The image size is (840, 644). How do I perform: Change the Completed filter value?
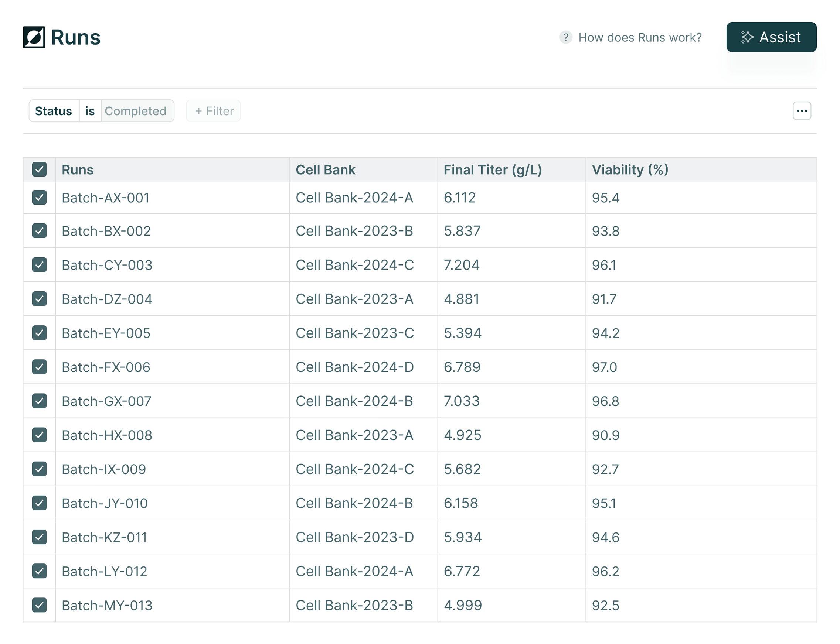pyautogui.click(x=136, y=111)
